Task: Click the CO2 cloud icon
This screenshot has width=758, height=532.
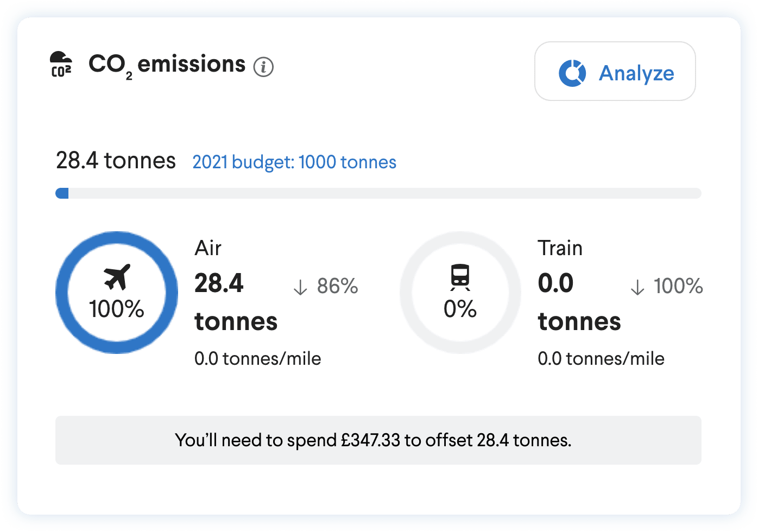Action: [x=61, y=65]
